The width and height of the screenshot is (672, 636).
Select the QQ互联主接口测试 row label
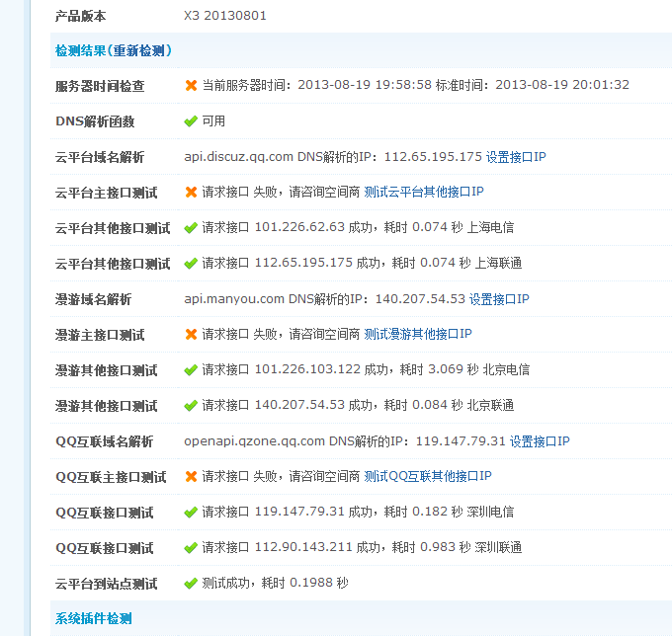[111, 477]
